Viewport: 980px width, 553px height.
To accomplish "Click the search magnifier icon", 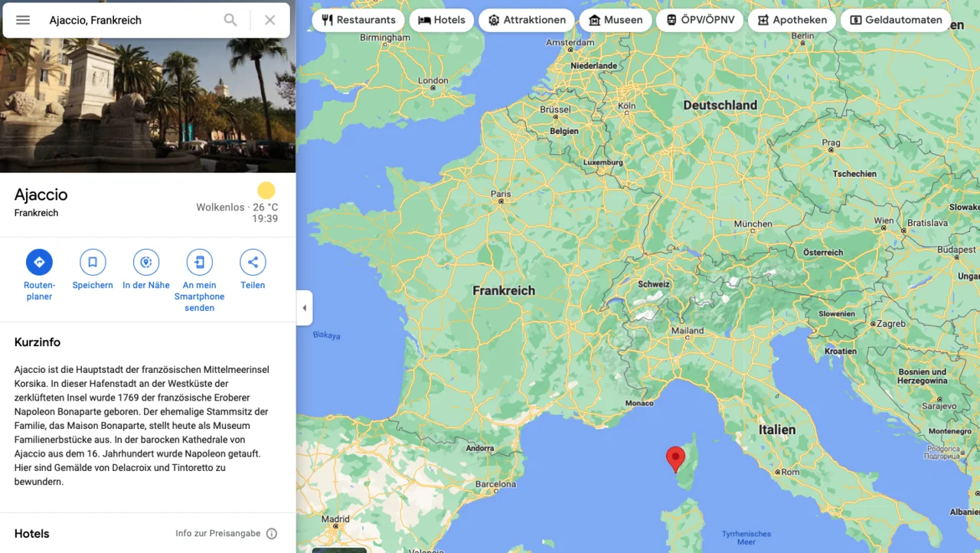I will (230, 20).
